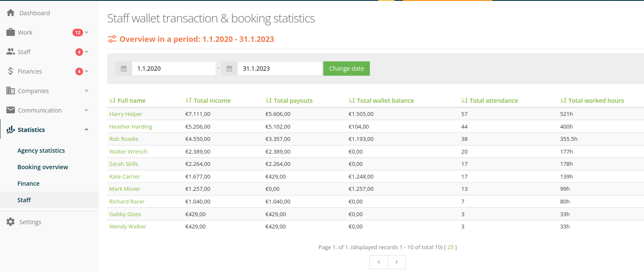This screenshot has width=644, height=272.
Task: Switch to the Booking overview page
Action: 42,167
